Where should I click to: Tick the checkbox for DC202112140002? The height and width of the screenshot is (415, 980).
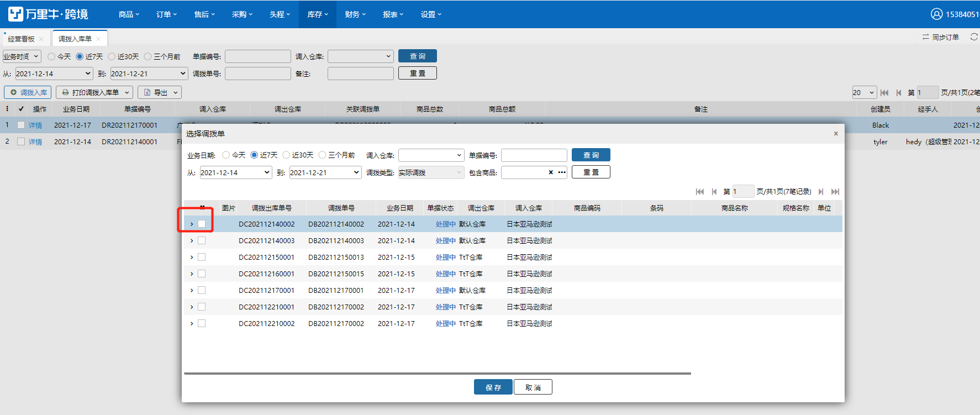coord(202,224)
